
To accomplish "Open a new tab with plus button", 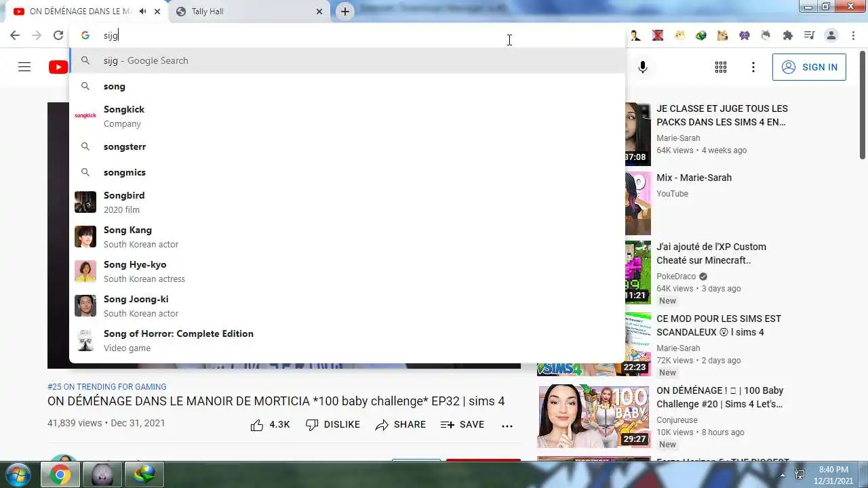I will coord(345,12).
